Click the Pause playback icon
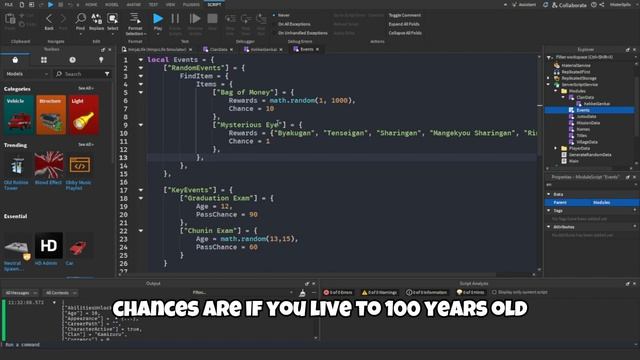Screen dimensions: 640x360 click(175, 19)
